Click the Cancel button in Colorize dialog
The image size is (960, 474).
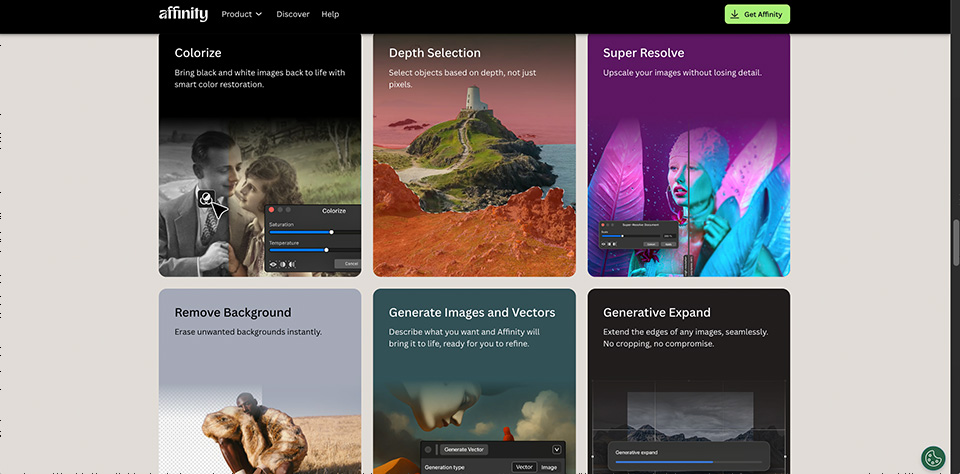click(x=351, y=263)
